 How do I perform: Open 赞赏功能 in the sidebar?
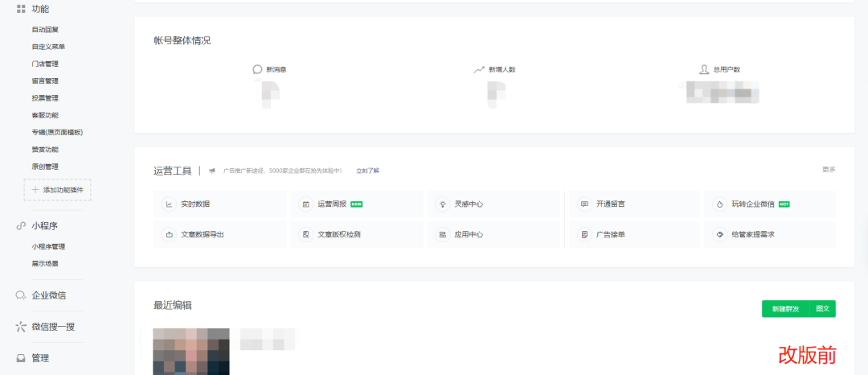(x=45, y=150)
